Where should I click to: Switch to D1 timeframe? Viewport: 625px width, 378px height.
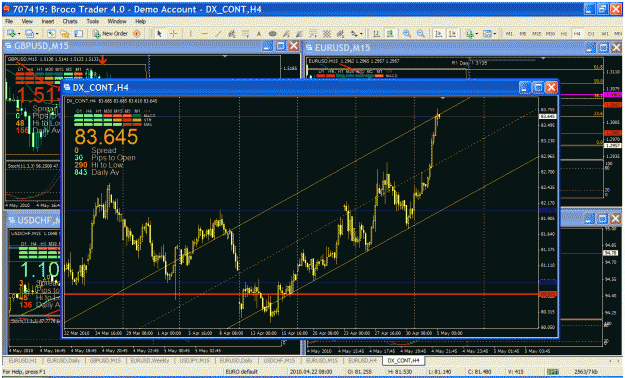pyautogui.click(x=591, y=34)
